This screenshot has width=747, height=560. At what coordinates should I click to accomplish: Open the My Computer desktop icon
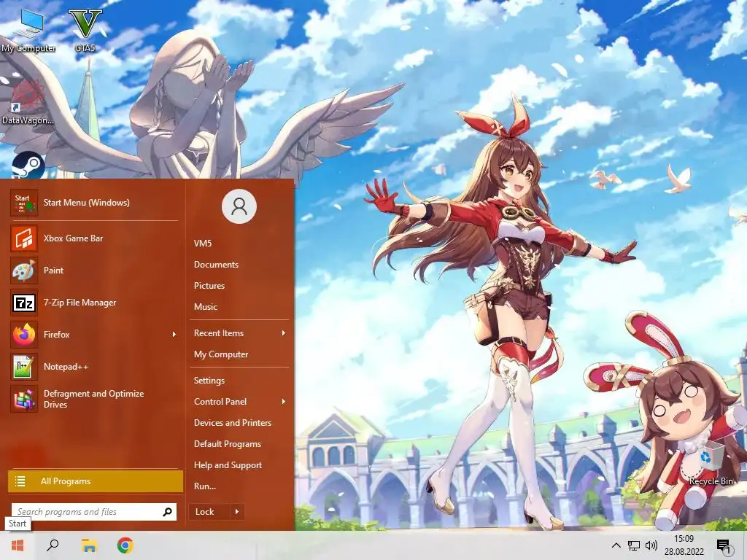[x=28, y=29]
